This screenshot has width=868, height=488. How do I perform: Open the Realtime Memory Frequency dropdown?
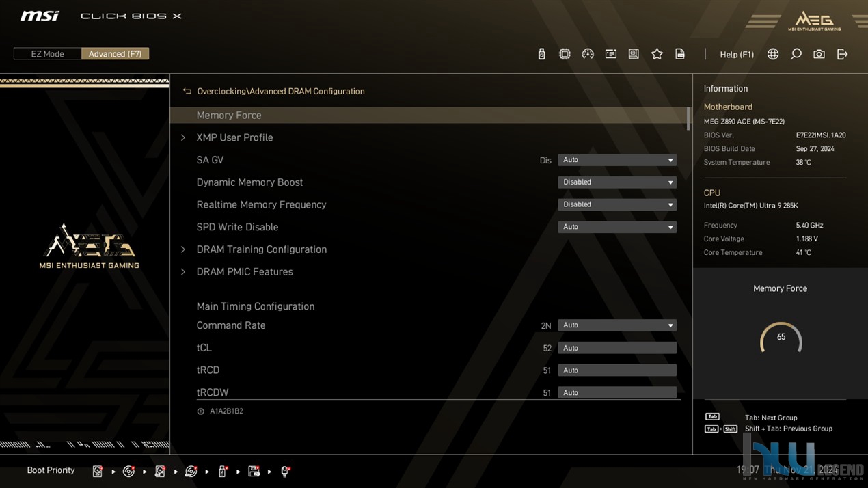617,204
